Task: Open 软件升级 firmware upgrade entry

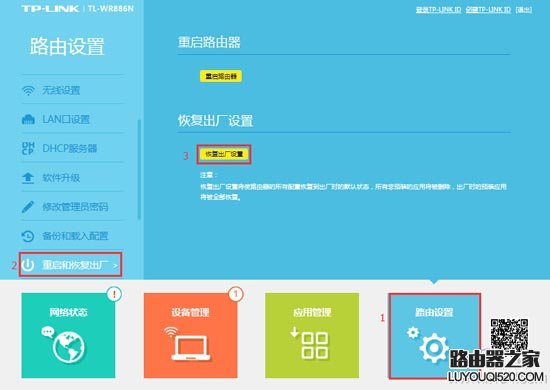Action: coord(72,178)
